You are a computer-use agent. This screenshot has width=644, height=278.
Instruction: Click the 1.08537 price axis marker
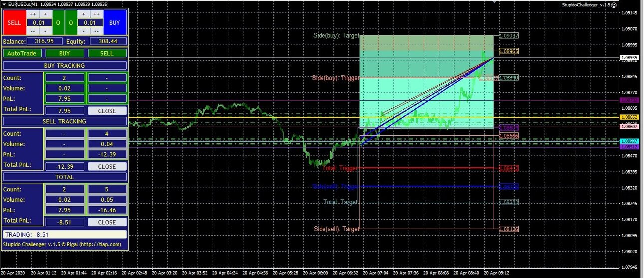(x=629, y=141)
